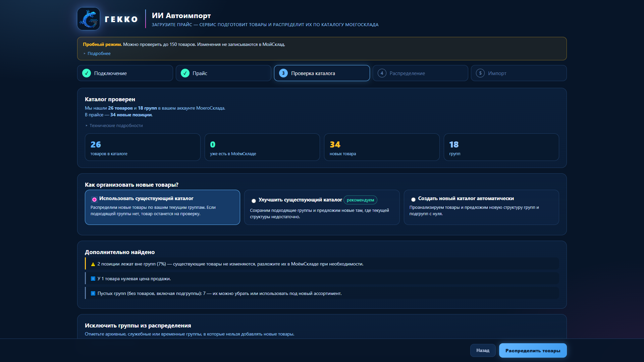Viewport: 644px width, 362px height.
Task: Click the info icon beside Пустых групп notice
Action: (x=93, y=293)
